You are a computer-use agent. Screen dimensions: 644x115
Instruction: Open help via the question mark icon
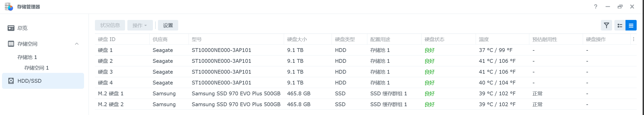(x=596, y=7)
